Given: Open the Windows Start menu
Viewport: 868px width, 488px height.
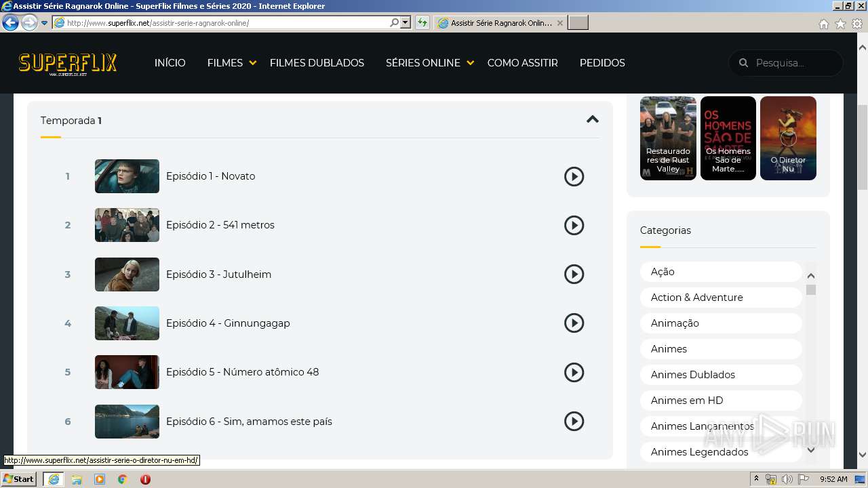Looking at the screenshot, I should pos(19,479).
